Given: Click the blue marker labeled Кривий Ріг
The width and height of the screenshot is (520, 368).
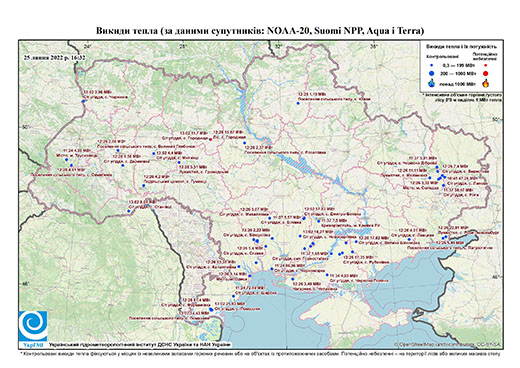Looking at the screenshot, I should [319, 221].
